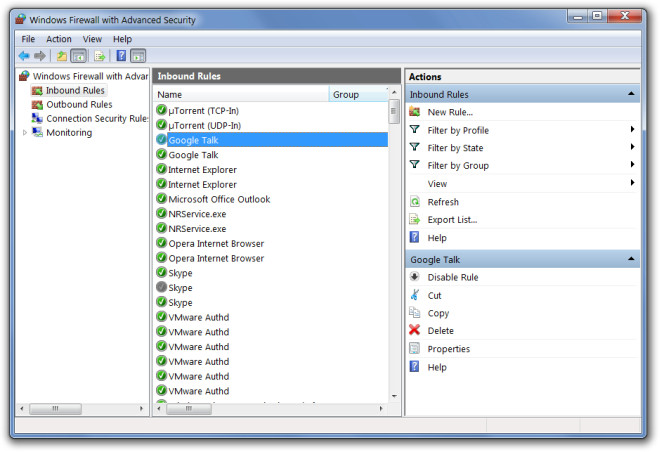Click Export List... action link
Viewport: 660px width, 452px height.
[x=452, y=220]
